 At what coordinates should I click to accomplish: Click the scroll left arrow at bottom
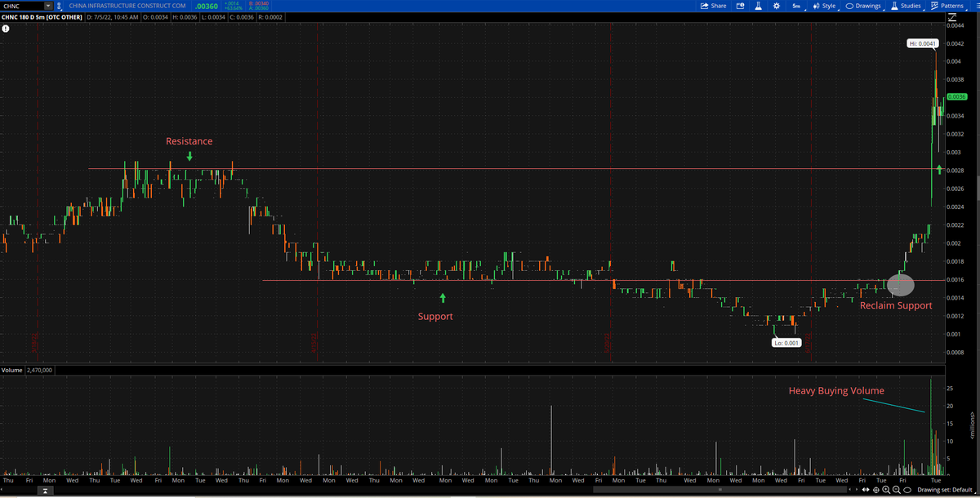point(850,490)
